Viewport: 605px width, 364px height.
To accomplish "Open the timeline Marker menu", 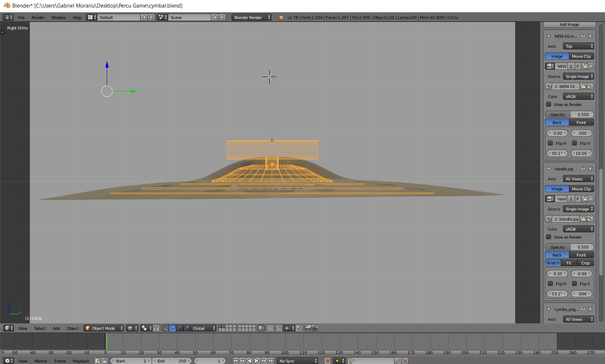I will coord(41,361).
